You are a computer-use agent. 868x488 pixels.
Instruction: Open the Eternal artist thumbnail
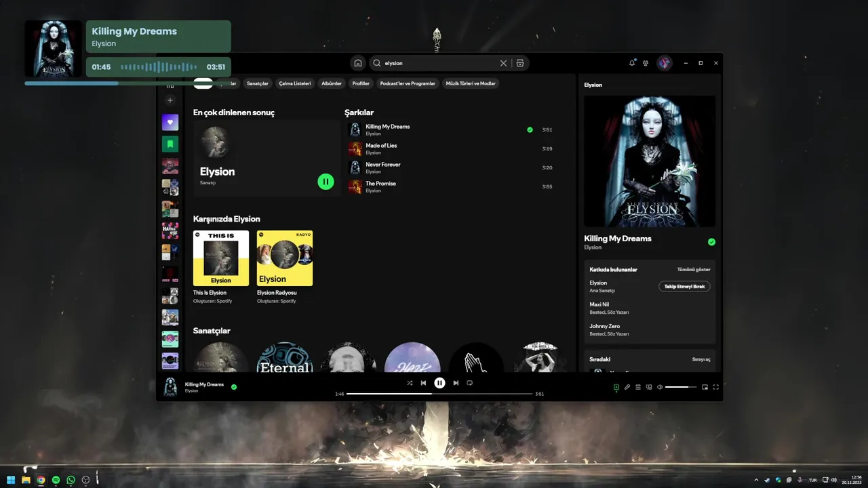[285, 358]
